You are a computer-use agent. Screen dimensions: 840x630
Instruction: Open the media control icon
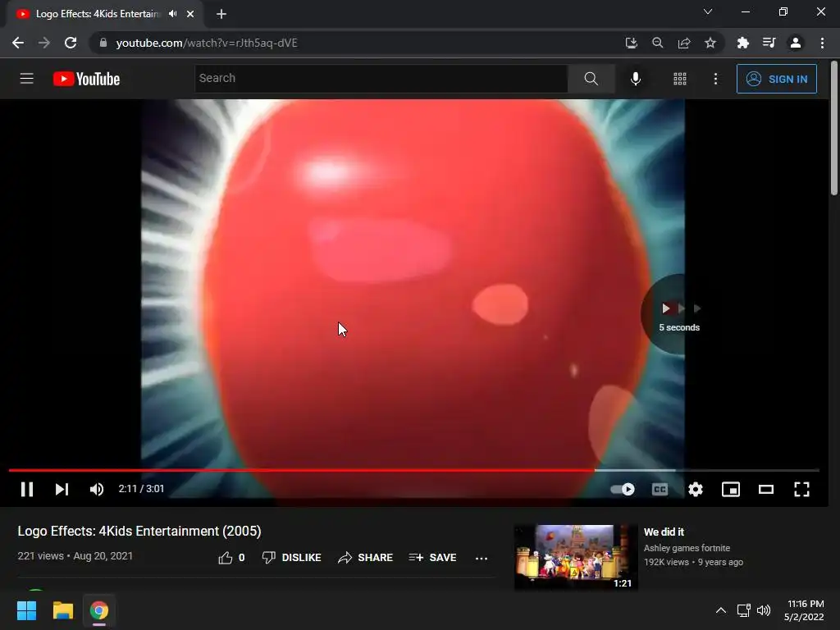[769, 43]
